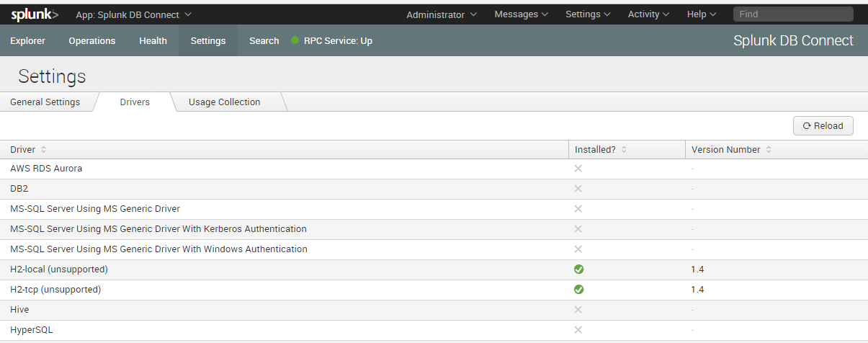Go to the Explorer tab
Screen dimensions: 868x343
(27, 41)
